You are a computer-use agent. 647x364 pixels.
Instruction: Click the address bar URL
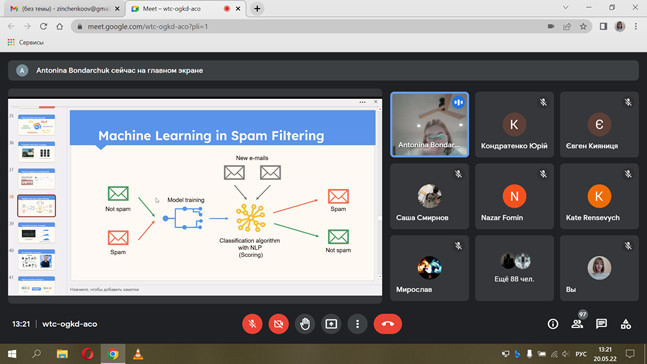click(148, 26)
